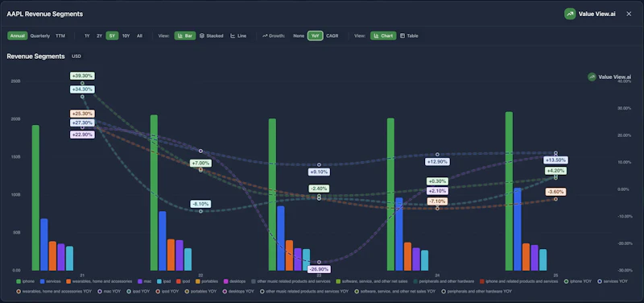The height and width of the screenshot is (303, 644).
Task: Choose the 5Y time range
Action: pos(112,35)
